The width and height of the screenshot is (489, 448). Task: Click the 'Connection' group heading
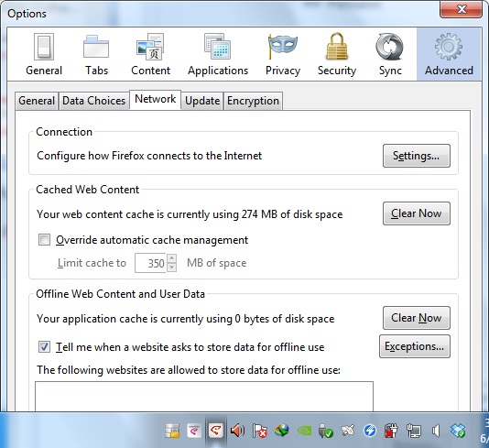64,132
